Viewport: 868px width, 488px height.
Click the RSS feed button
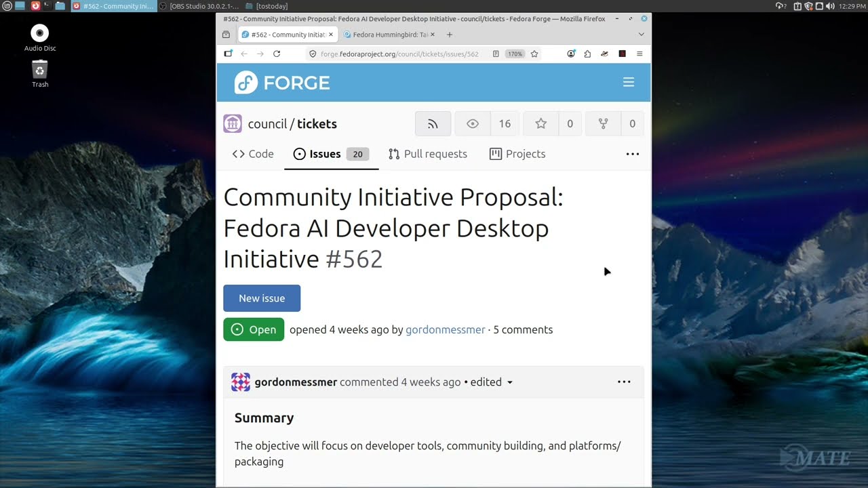tap(433, 123)
